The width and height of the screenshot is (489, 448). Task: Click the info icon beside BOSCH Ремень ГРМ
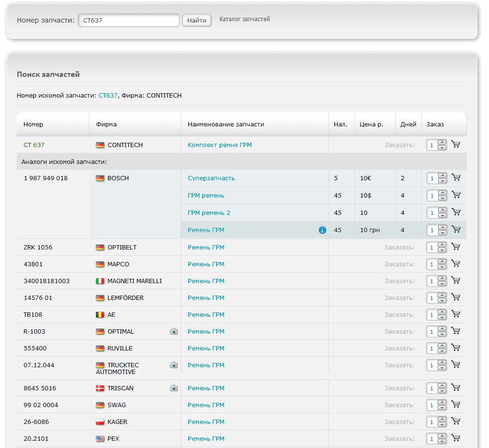pos(322,230)
